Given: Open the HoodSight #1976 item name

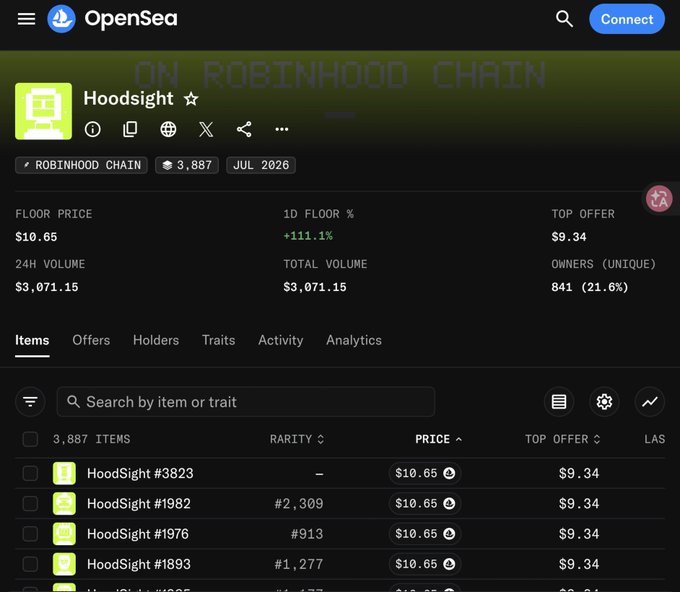Looking at the screenshot, I should (x=138, y=534).
